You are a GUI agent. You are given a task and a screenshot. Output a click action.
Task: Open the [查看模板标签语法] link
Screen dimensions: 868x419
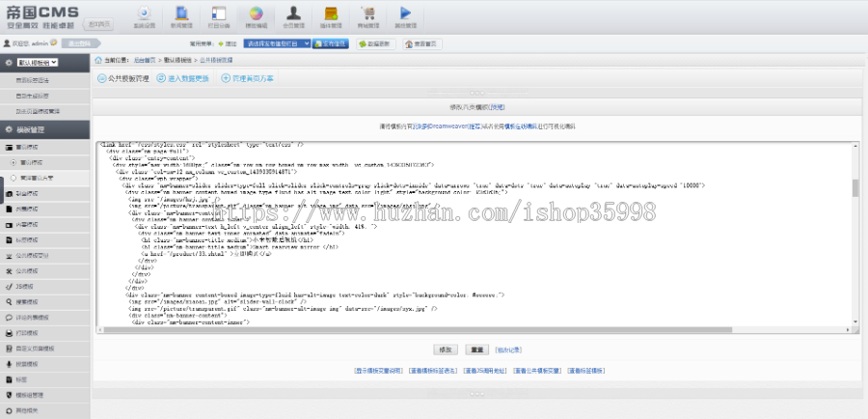tap(433, 370)
